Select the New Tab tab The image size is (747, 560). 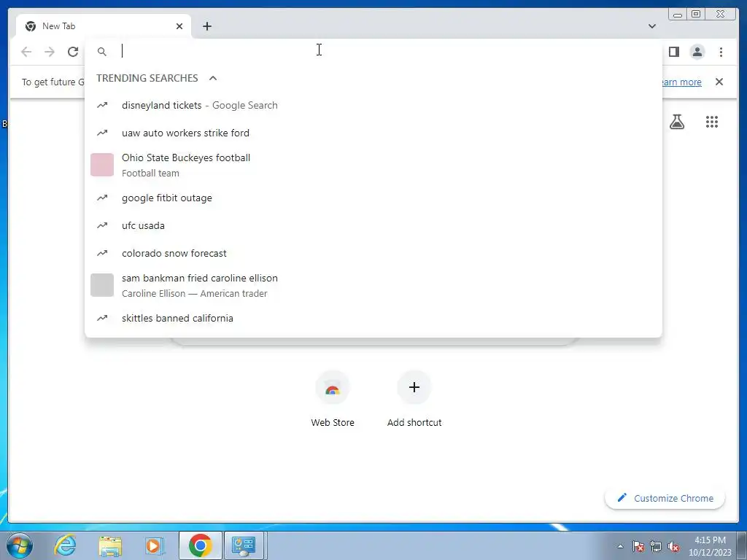tap(104, 26)
